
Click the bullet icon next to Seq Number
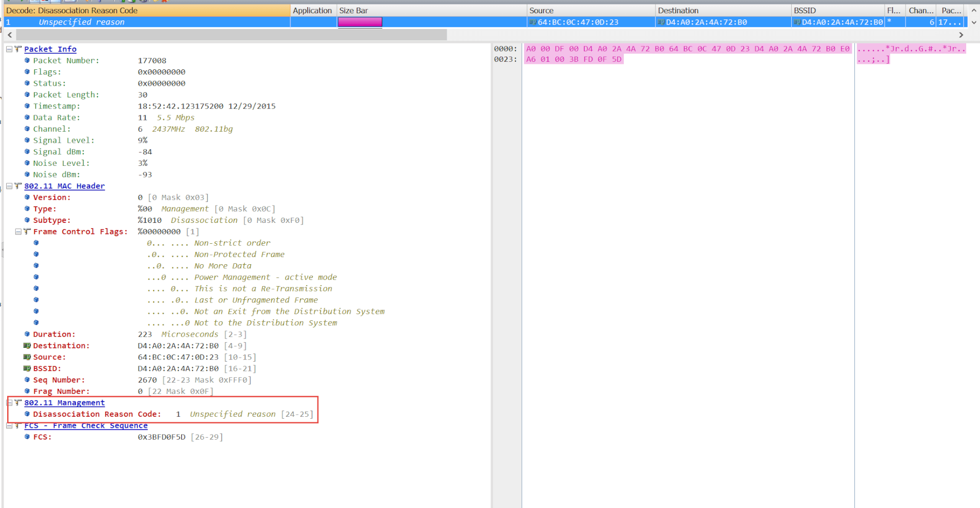point(27,379)
